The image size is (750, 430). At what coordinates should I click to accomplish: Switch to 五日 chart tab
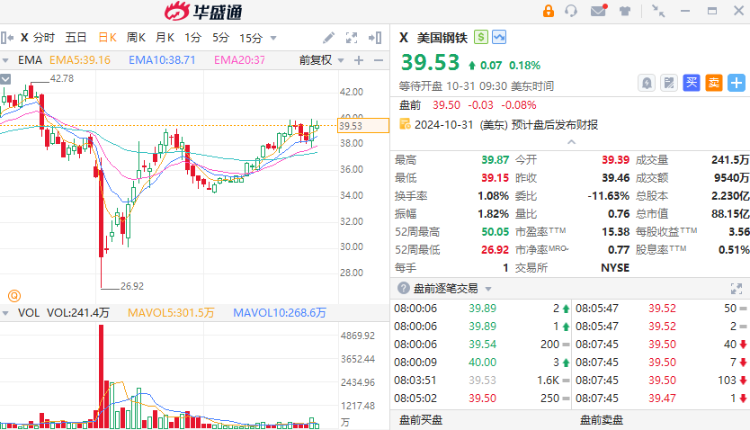point(76,38)
